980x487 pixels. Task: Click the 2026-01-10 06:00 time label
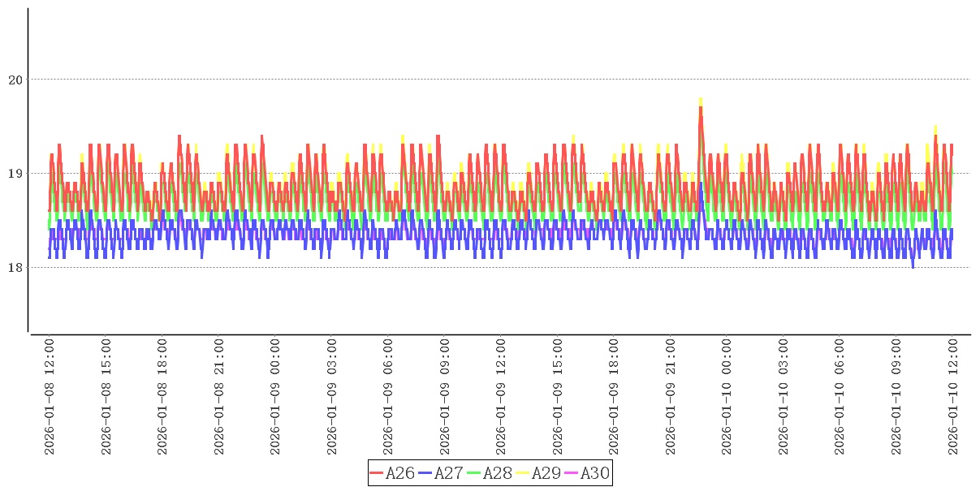point(840,397)
